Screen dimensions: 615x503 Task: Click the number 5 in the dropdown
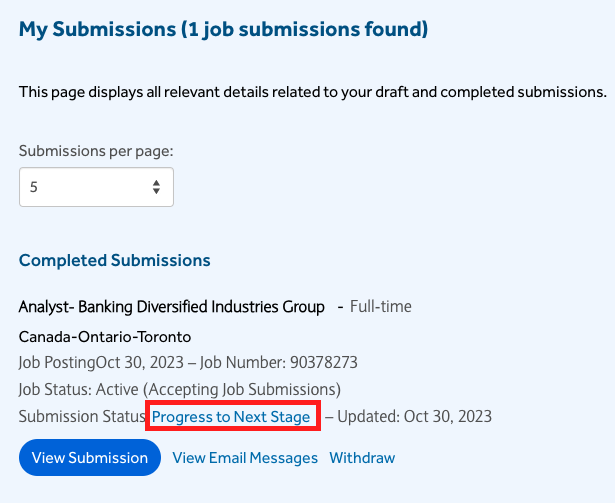34,187
